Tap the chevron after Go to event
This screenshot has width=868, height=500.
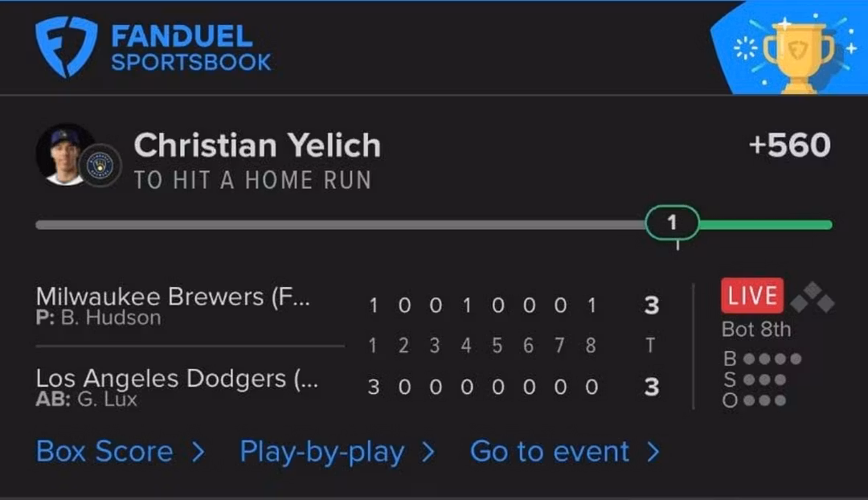[x=653, y=453]
